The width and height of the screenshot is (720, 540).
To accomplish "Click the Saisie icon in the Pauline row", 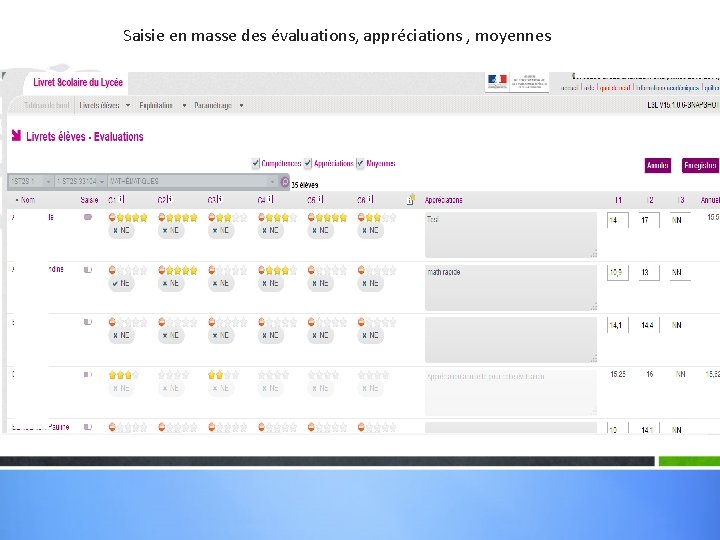I will pos(88,427).
